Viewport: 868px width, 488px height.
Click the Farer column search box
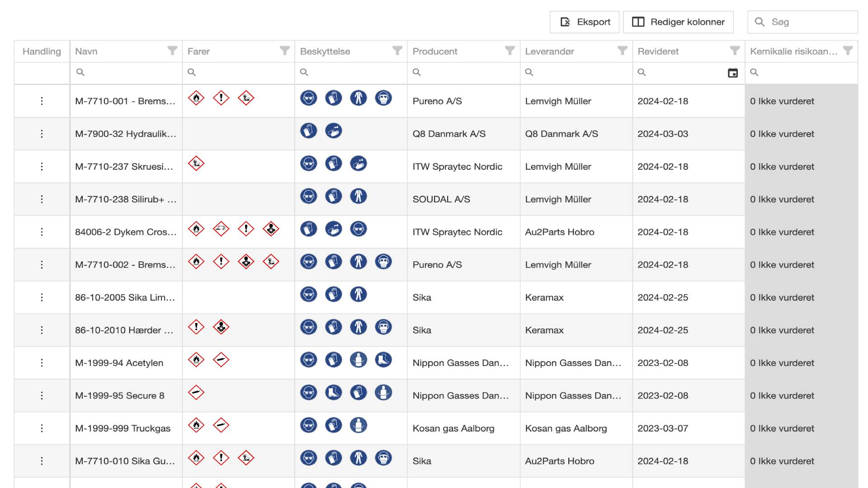tap(239, 73)
